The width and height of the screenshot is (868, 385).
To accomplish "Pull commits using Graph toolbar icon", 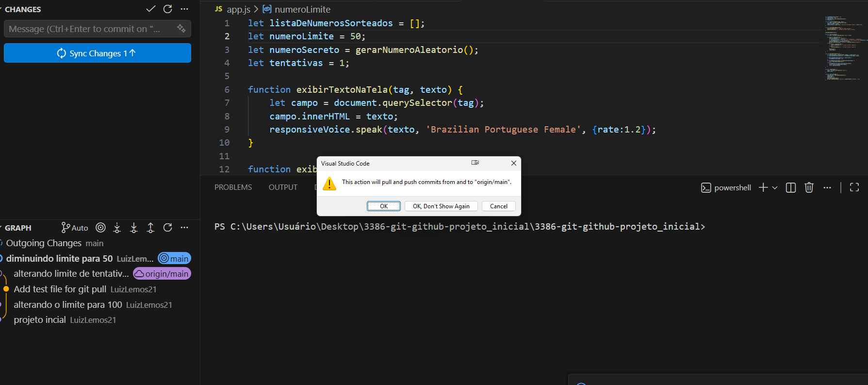I will point(134,228).
